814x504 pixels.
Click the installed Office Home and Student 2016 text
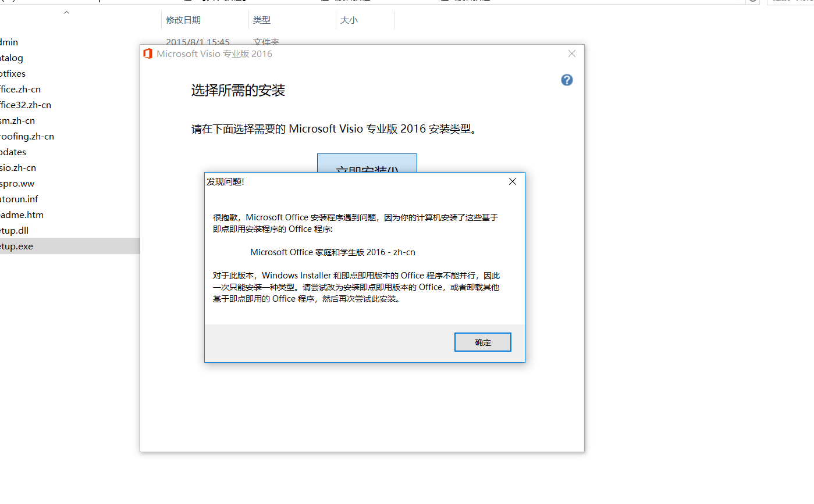coord(333,252)
